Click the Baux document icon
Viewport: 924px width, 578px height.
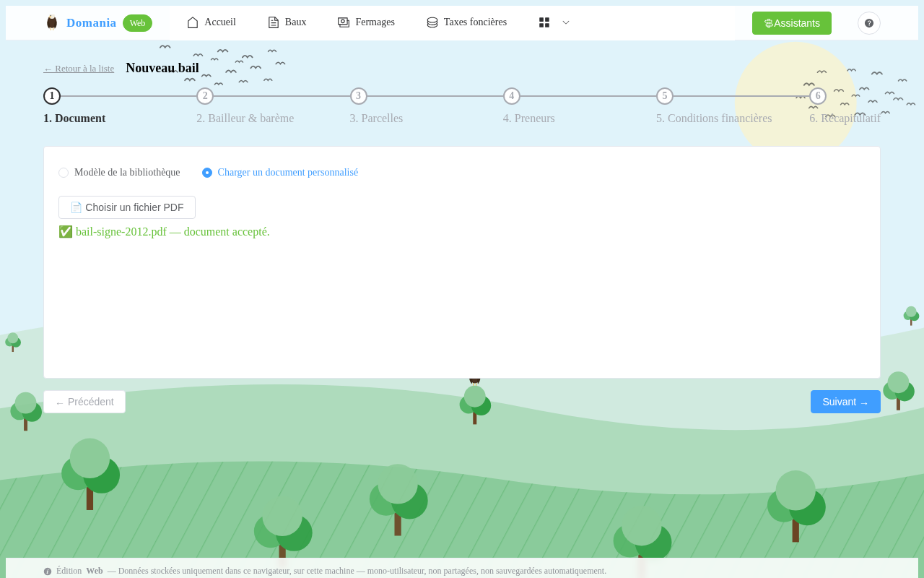click(274, 22)
